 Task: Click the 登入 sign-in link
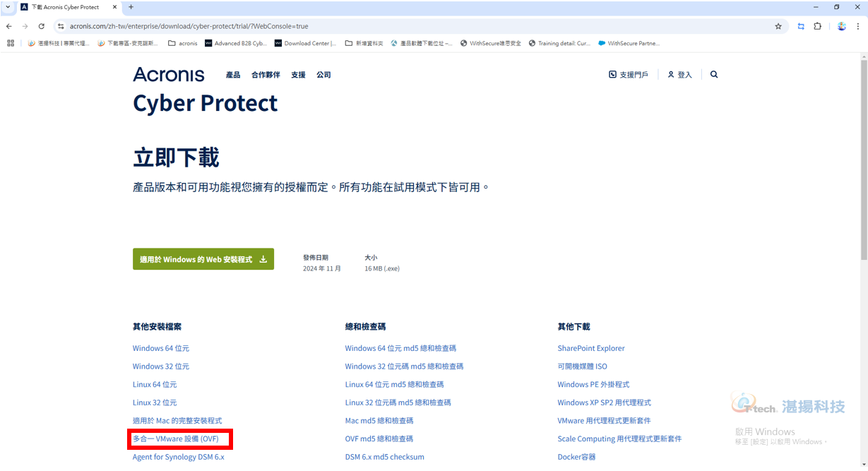(x=680, y=75)
